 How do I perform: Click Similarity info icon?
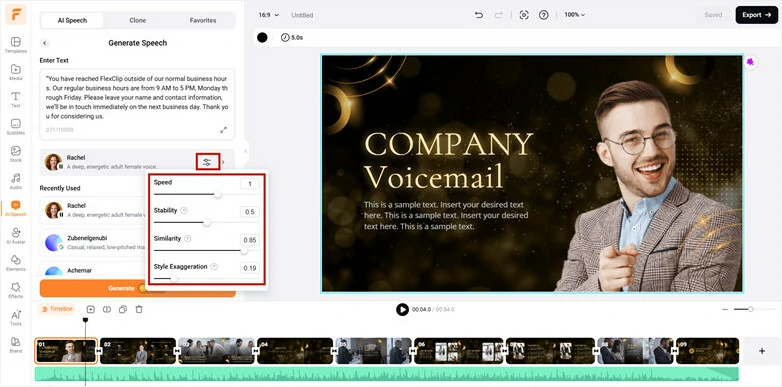point(188,238)
